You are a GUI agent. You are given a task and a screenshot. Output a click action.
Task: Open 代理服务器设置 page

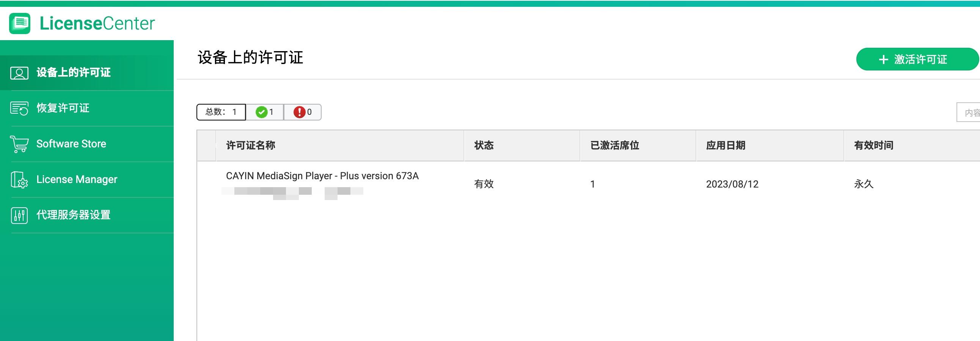pos(87,216)
